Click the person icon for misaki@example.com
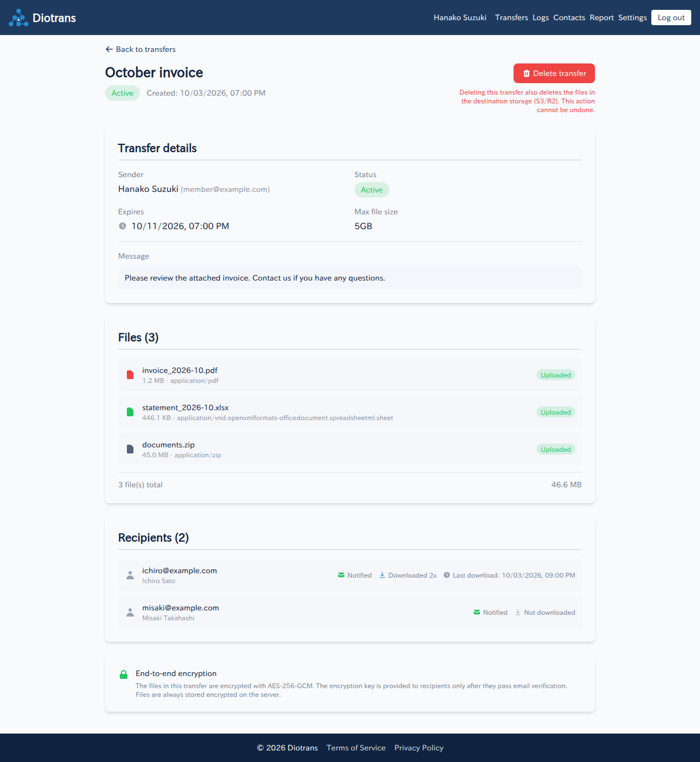Image resolution: width=700 pixels, height=762 pixels. (130, 612)
